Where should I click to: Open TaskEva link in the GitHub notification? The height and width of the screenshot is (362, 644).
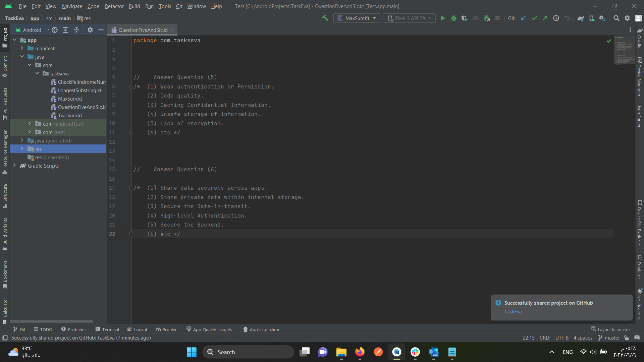(x=513, y=311)
